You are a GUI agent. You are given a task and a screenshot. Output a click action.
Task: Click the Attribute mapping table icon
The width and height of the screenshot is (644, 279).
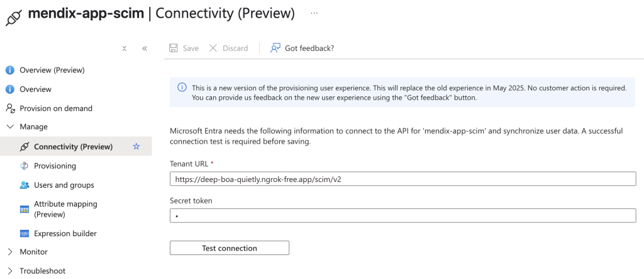click(25, 210)
